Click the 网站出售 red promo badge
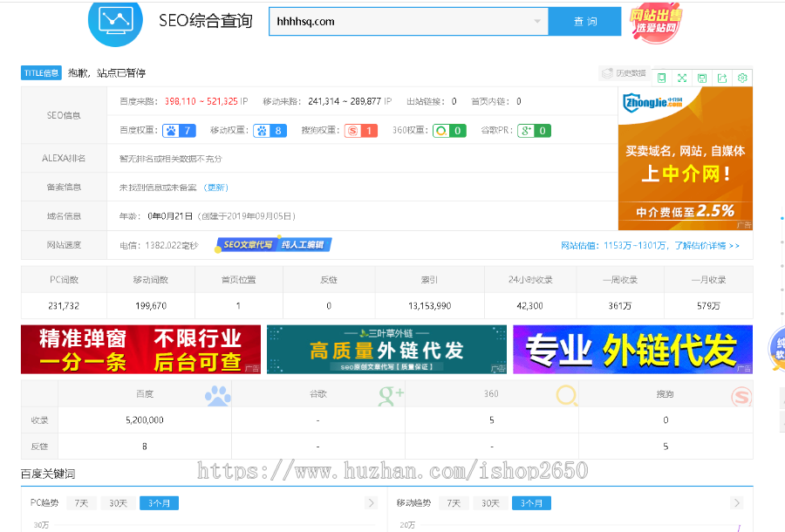The height and width of the screenshot is (532, 785). click(x=655, y=22)
